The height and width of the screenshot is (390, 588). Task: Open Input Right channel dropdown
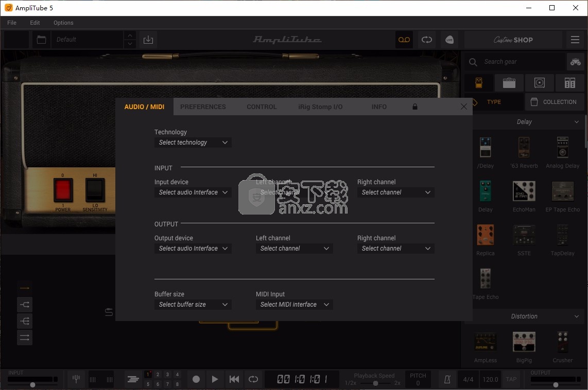395,192
